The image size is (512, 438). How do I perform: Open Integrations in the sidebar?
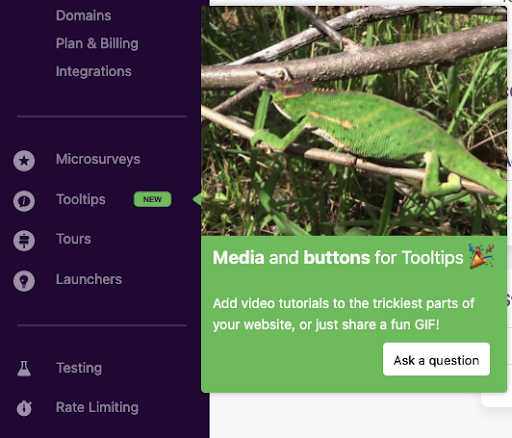click(94, 71)
